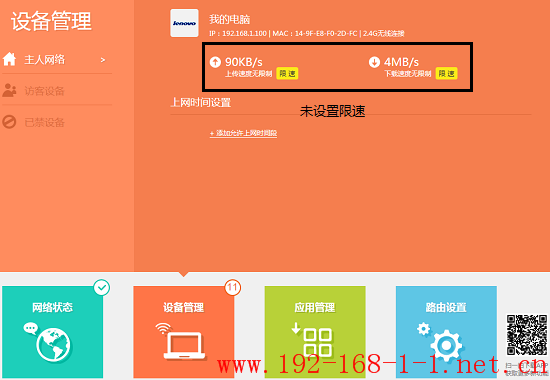Click the 90KB/s upload speed value
The height and width of the screenshot is (380, 550).
[x=244, y=62]
